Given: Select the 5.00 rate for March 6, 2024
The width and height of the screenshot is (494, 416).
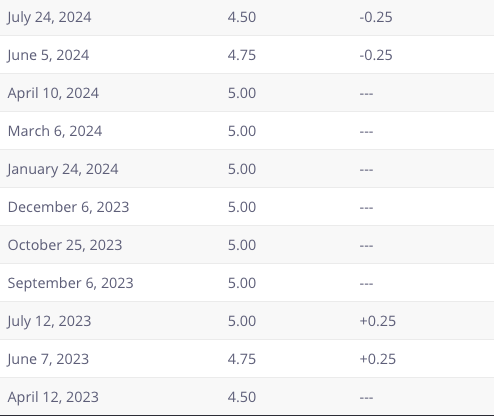Looking at the screenshot, I should pyautogui.click(x=242, y=131).
